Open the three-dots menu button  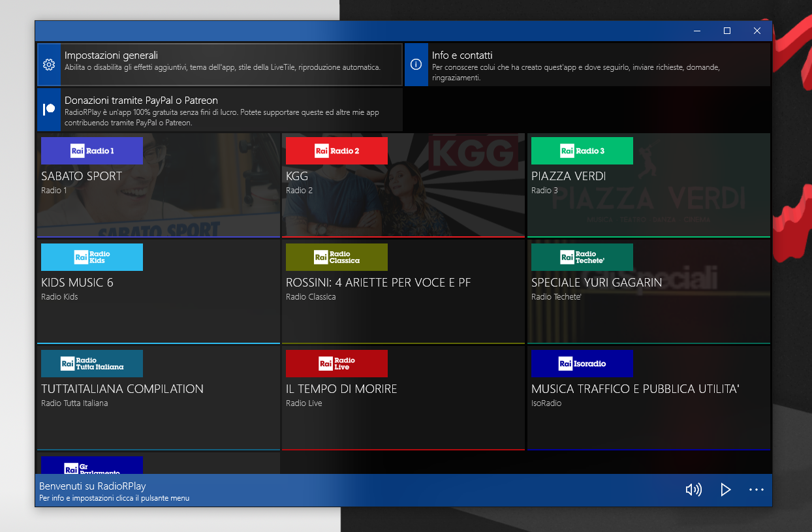point(756,490)
